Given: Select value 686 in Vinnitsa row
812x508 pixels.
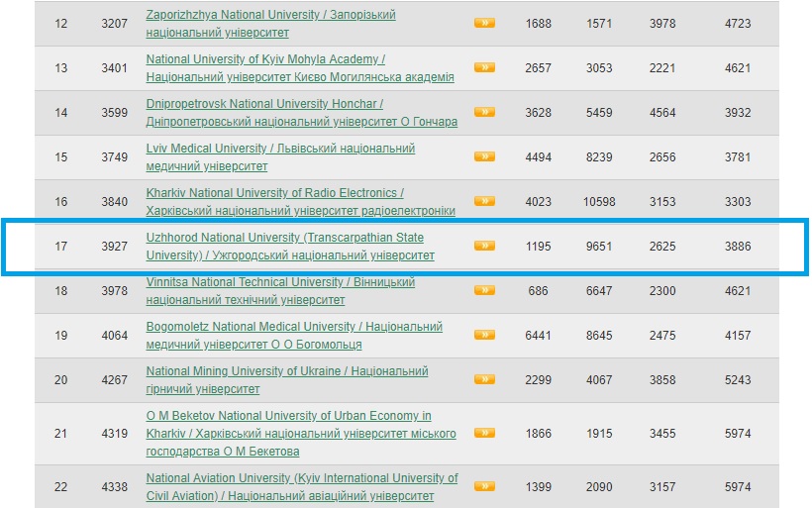Looking at the screenshot, I should [x=538, y=291].
